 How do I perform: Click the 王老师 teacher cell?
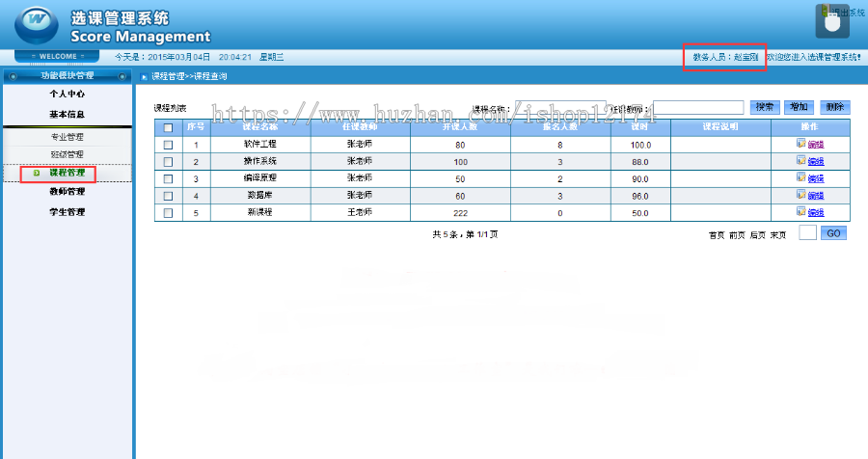[x=360, y=212]
